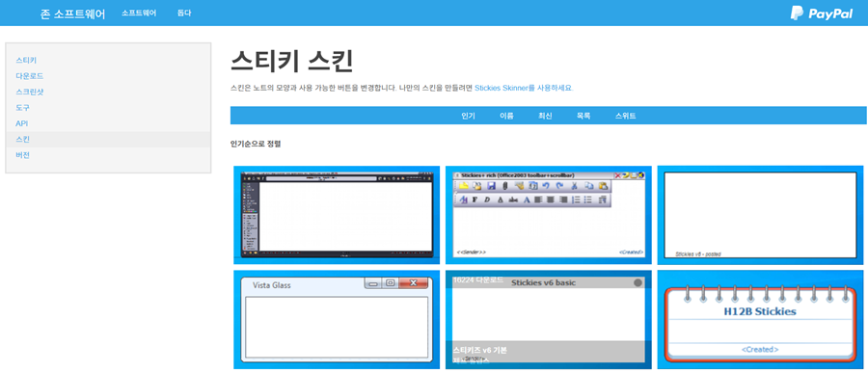This screenshot has height=372, width=868.
Task: Click the 스티키즈 v6 기본 caption
Action: [480, 350]
